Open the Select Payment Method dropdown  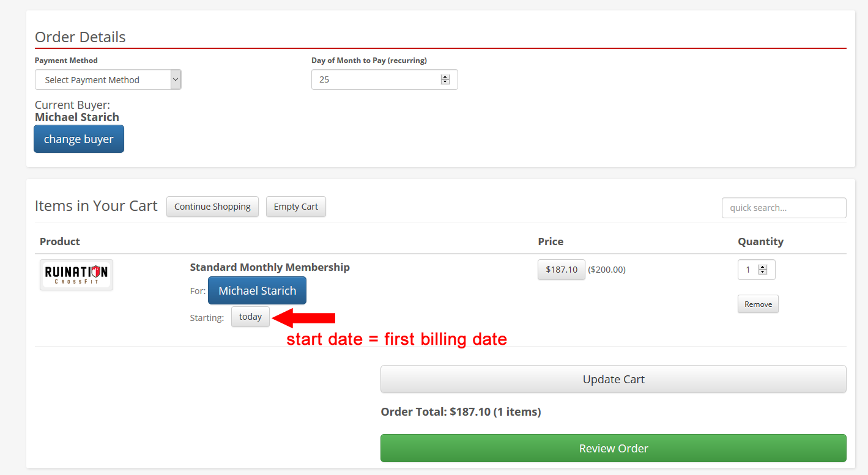[x=108, y=79]
